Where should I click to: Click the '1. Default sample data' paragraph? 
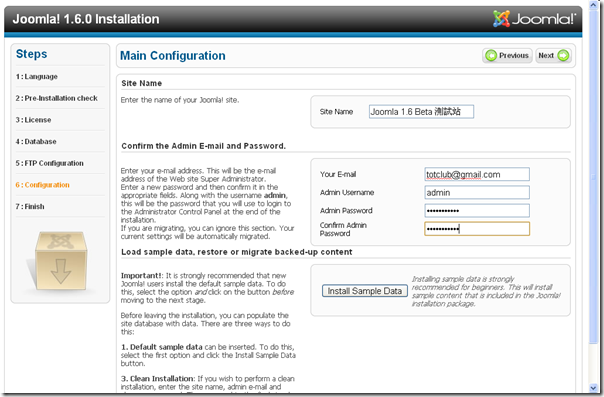point(208,355)
